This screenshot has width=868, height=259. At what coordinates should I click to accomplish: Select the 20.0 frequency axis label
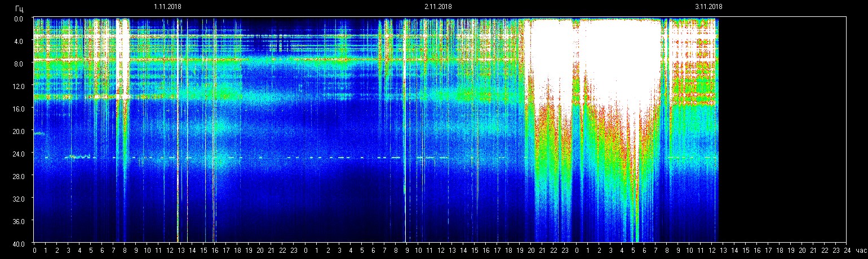pos(19,131)
